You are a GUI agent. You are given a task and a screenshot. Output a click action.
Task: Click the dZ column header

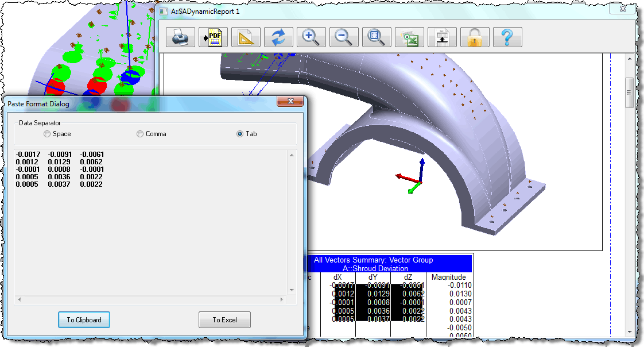[408, 277]
